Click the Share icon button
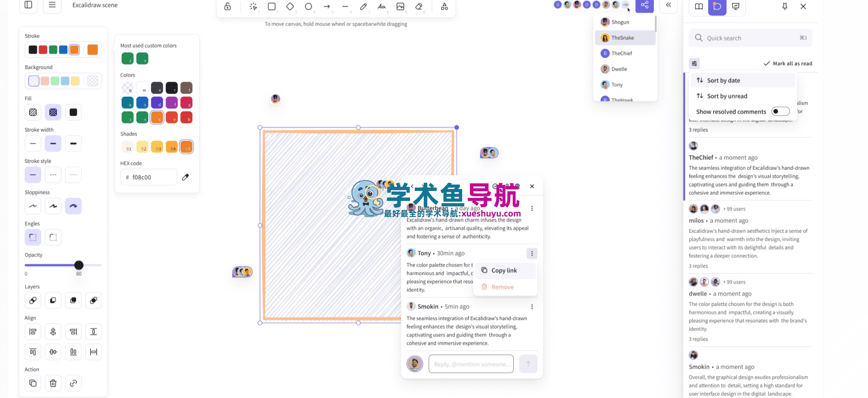The width and height of the screenshot is (868, 398). click(644, 6)
